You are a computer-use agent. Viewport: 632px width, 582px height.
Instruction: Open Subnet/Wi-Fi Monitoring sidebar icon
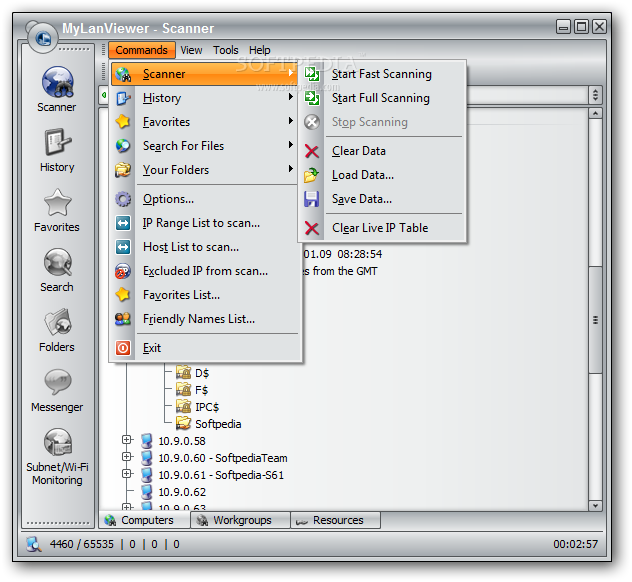tap(57, 443)
